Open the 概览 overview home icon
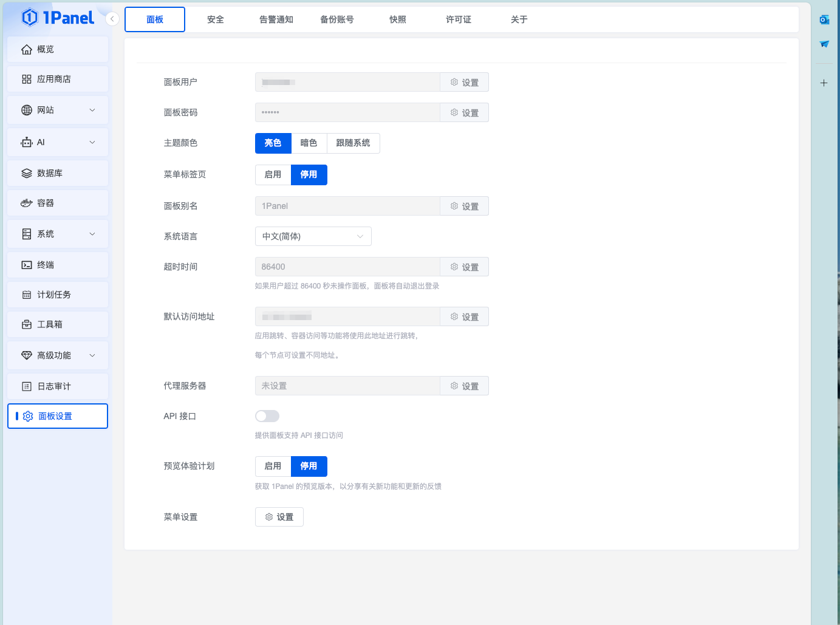The image size is (840, 625). tap(27, 49)
